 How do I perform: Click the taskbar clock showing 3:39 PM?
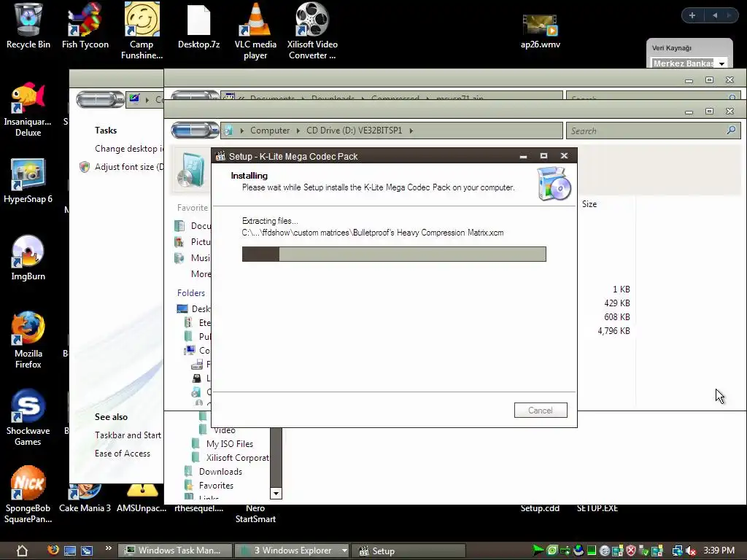(x=719, y=551)
